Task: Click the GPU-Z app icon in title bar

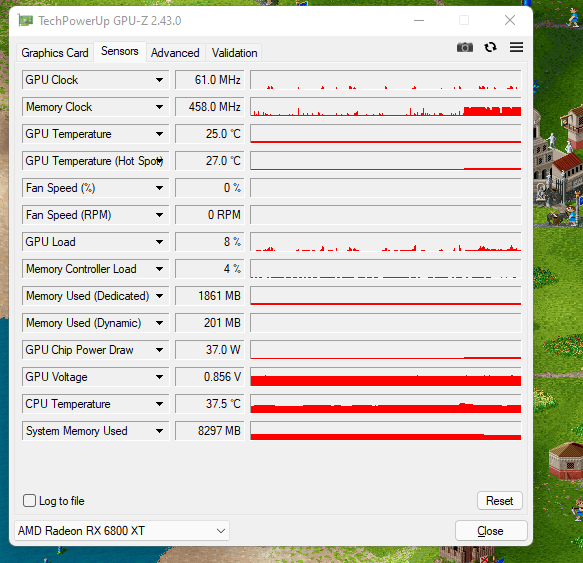Action: (x=25, y=20)
